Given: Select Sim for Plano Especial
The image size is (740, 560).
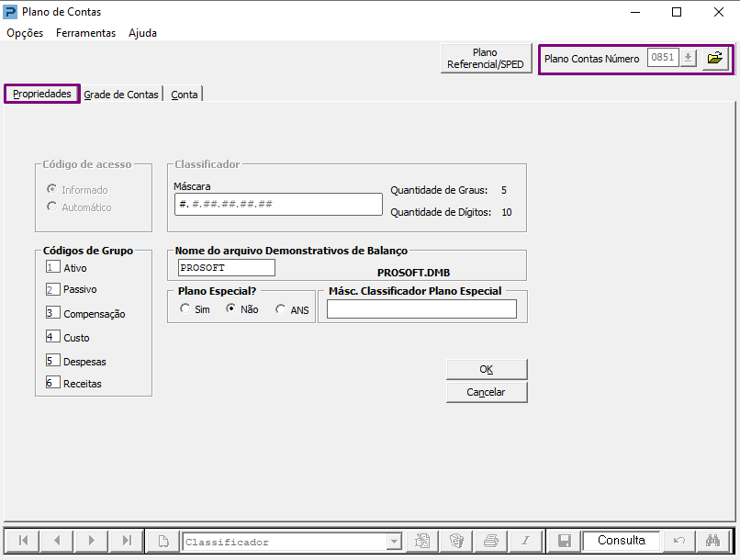Looking at the screenshot, I should click(185, 308).
